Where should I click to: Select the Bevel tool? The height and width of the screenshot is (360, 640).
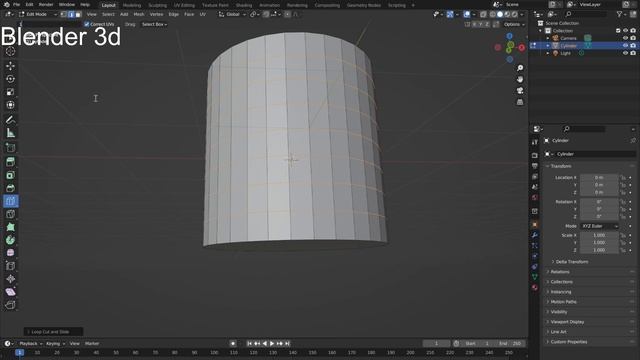pos(11,188)
